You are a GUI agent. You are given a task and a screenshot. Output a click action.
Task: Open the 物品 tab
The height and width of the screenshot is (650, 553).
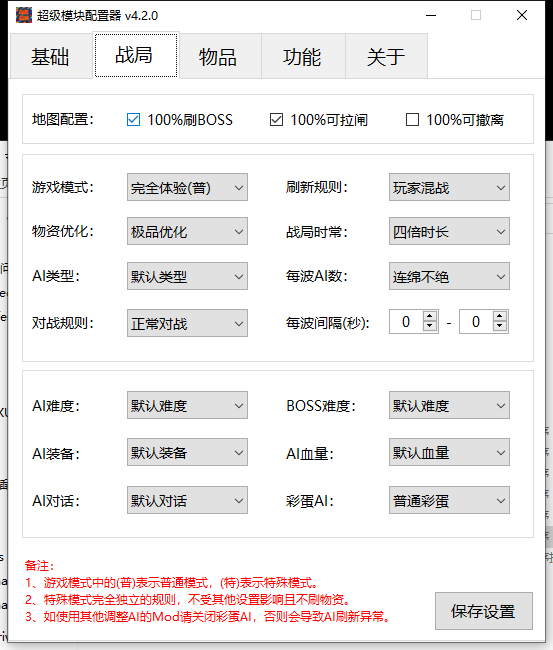[x=220, y=56]
